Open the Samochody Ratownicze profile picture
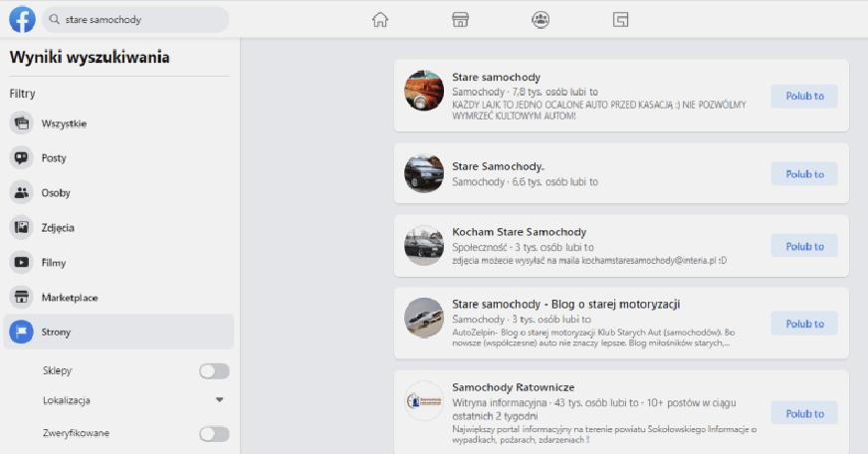 point(424,401)
